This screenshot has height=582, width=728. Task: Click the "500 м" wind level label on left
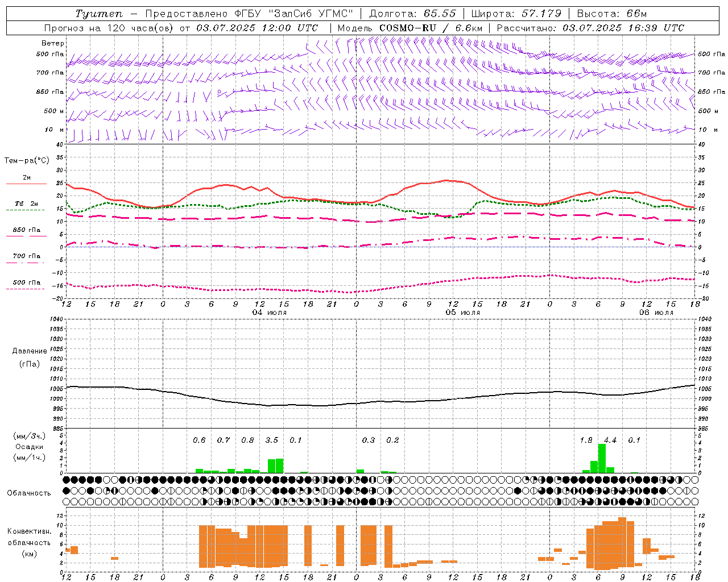click(54, 111)
